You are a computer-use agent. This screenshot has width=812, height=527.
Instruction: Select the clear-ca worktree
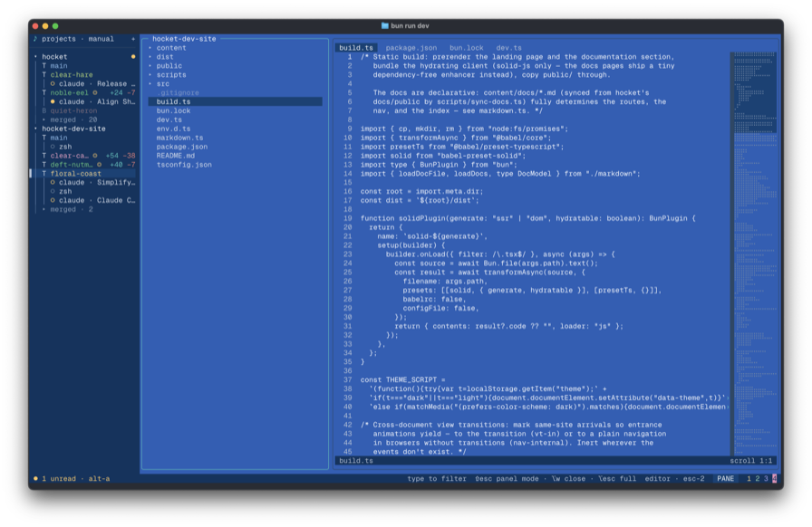70,156
